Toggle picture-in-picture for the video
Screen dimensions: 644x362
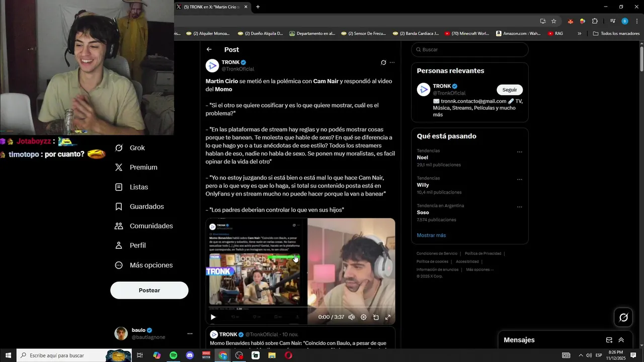click(376, 317)
